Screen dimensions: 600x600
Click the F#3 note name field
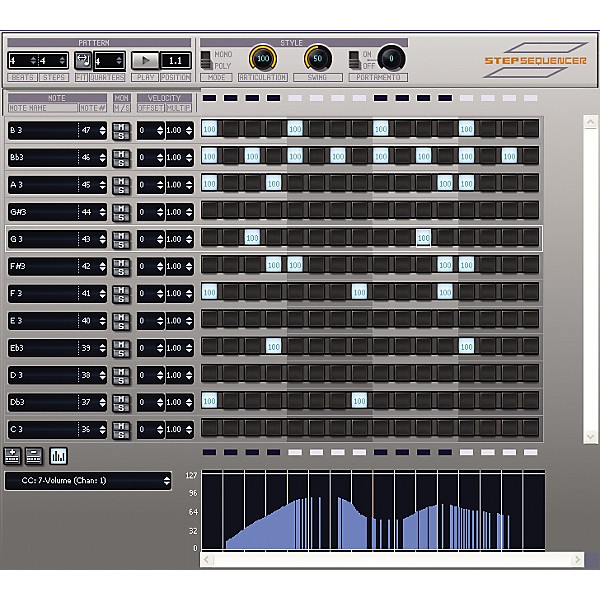pyautogui.click(x=43, y=266)
